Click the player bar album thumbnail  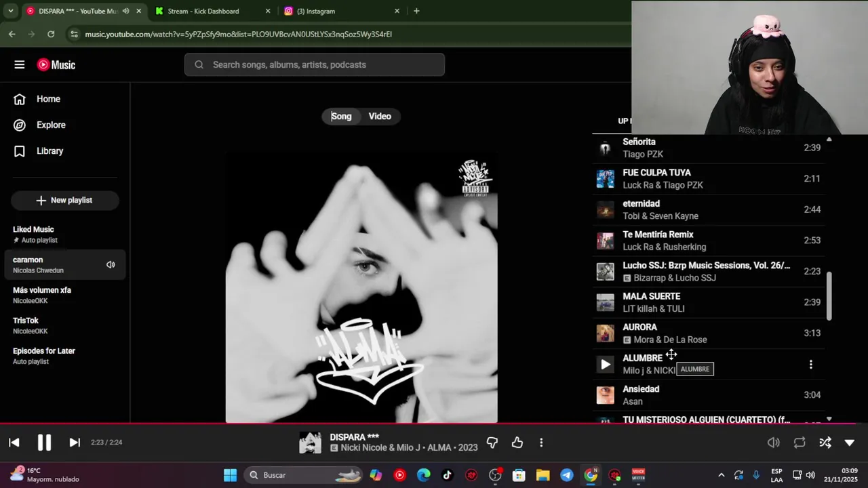tap(311, 443)
